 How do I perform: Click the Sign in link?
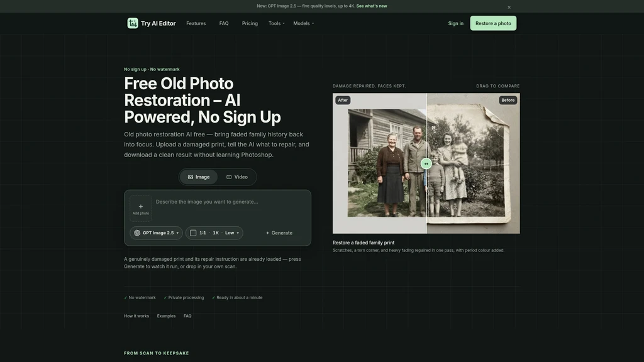click(455, 23)
